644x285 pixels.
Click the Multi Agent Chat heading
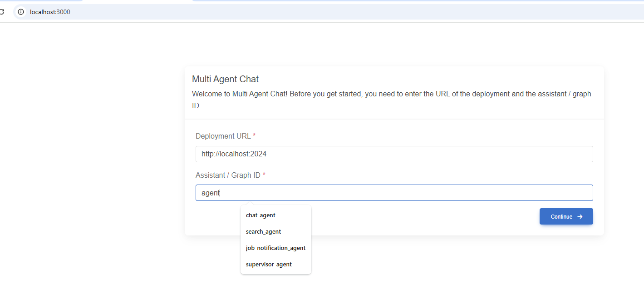pyautogui.click(x=225, y=79)
